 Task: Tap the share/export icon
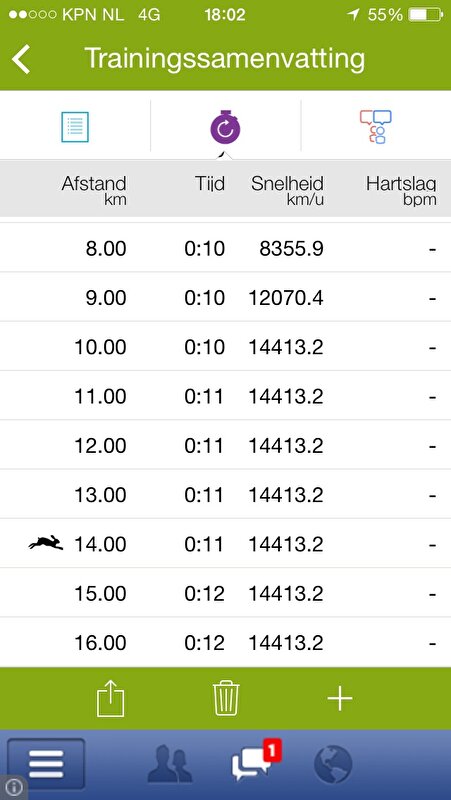111,698
